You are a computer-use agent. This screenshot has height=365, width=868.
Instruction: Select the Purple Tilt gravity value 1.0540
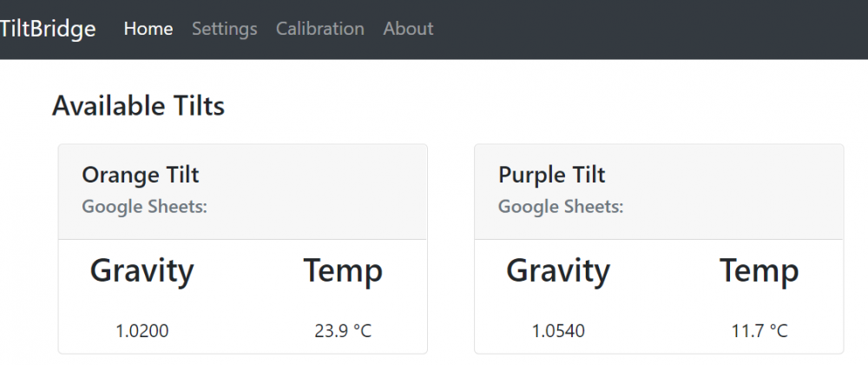(559, 330)
